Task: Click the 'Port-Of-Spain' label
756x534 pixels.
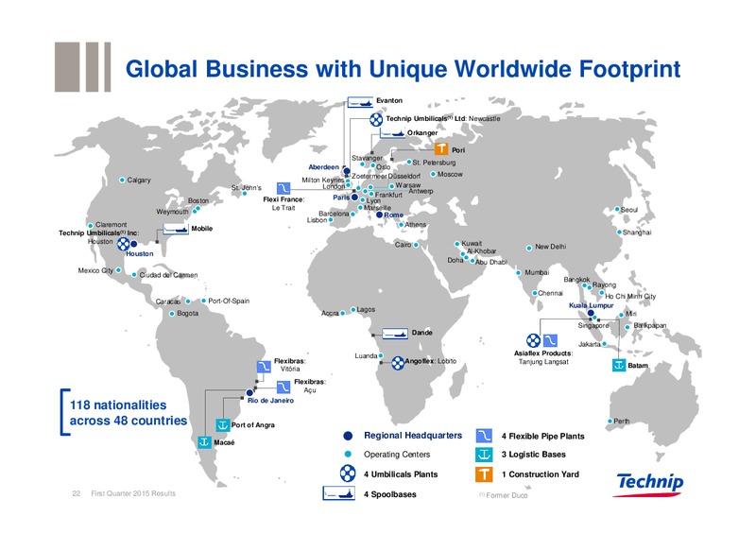Action: click(229, 301)
